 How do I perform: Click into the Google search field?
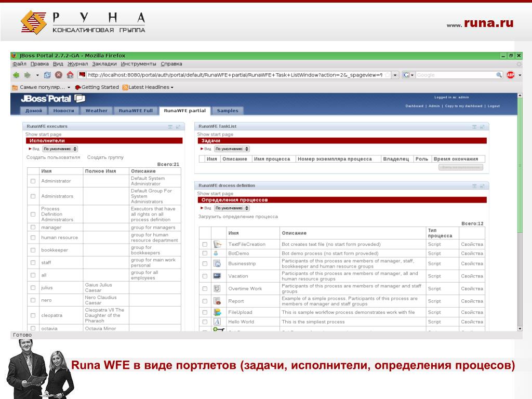455,75
